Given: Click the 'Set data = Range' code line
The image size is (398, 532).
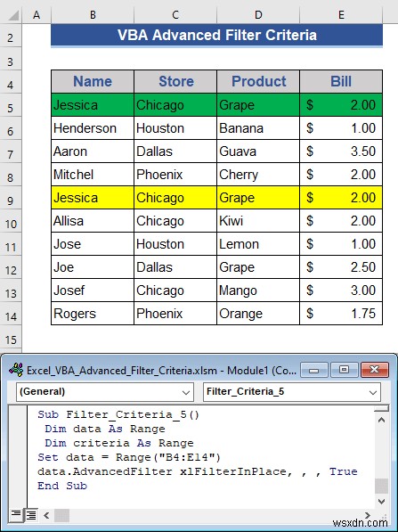Looking at the screenshot, I should click(x=129, y=457).
